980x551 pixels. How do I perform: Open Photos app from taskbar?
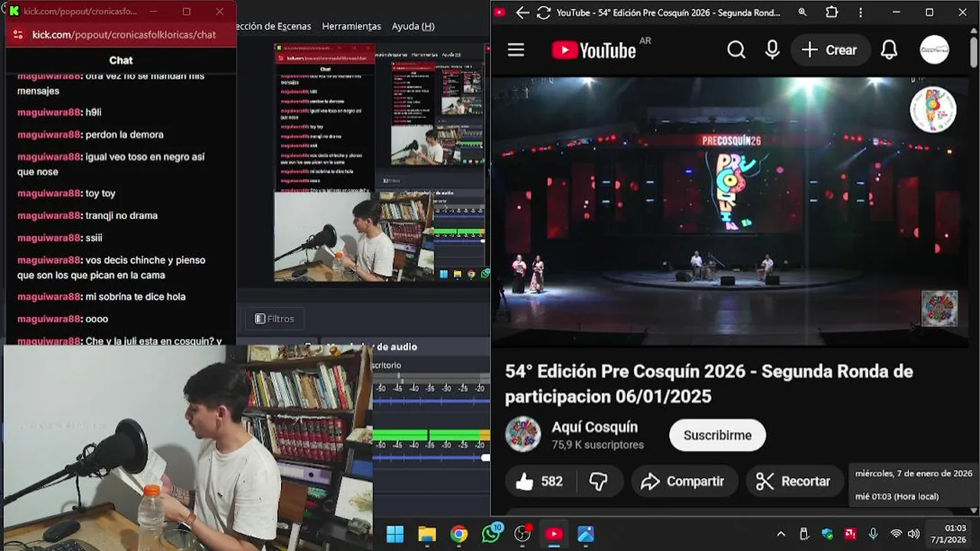(586, 534)
